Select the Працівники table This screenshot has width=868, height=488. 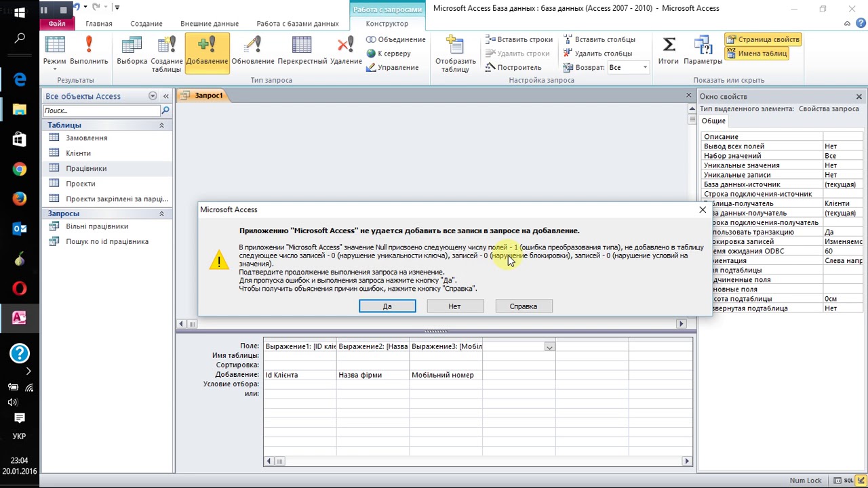[106, 168]
